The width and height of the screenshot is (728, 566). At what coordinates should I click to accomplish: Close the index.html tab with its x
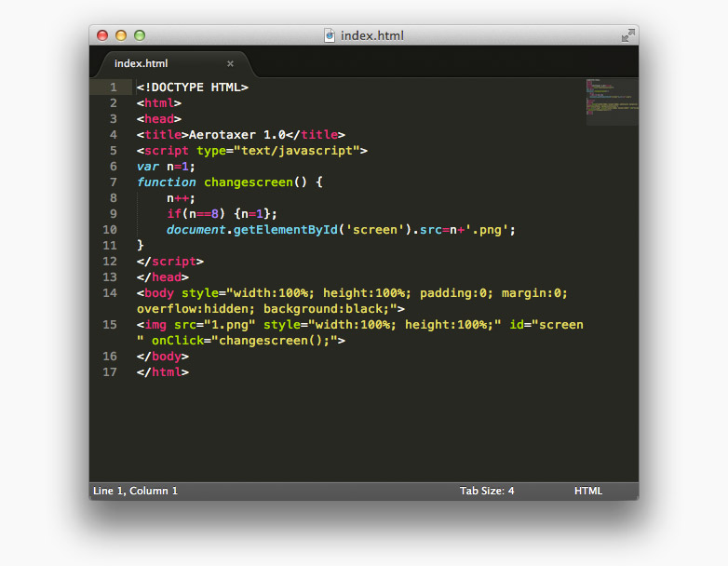[230, 63]
